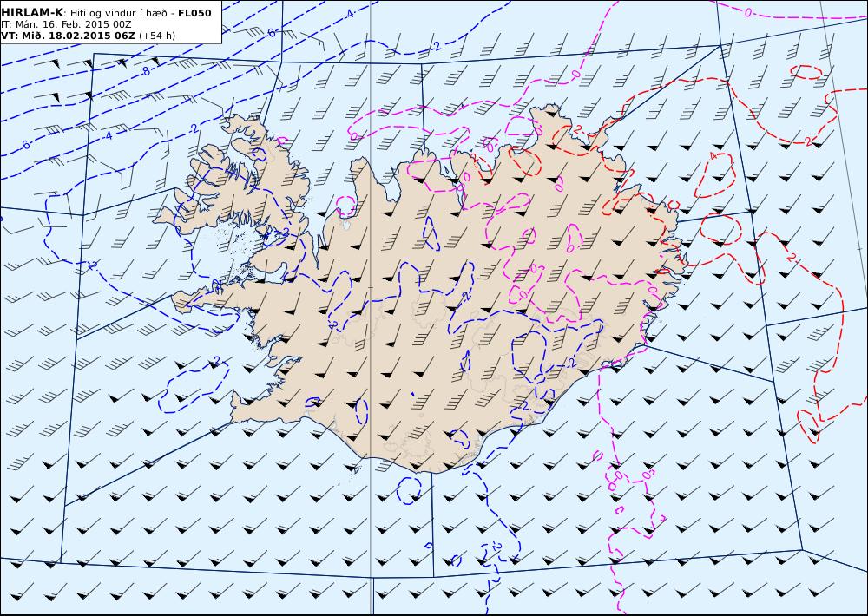Click the initial time 'Mán. 16. Feb. 2015 00Z'
The image size is (868, 616).
(74, 24)
